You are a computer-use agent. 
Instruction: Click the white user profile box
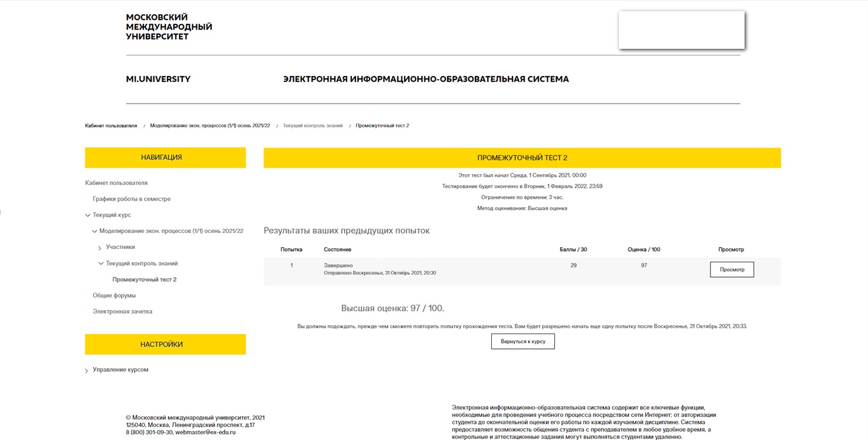click(681, 29)
